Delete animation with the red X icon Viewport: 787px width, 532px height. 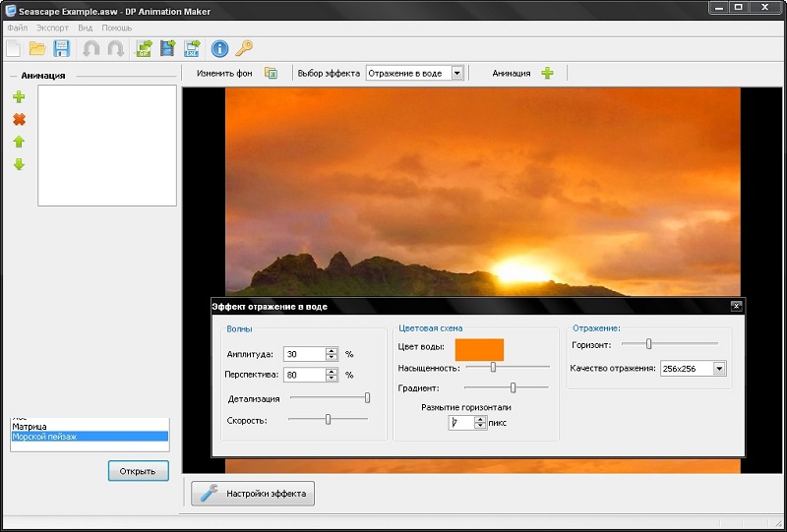[19, 119]
